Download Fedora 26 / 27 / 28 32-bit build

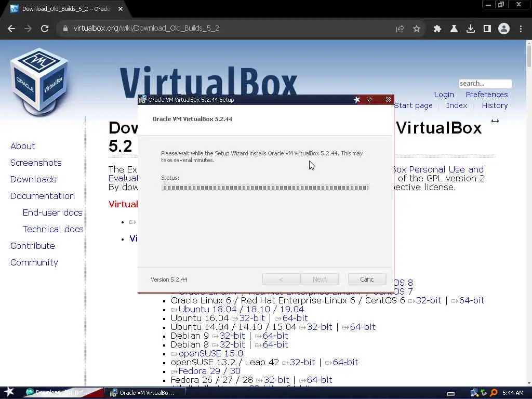point(276,380)
